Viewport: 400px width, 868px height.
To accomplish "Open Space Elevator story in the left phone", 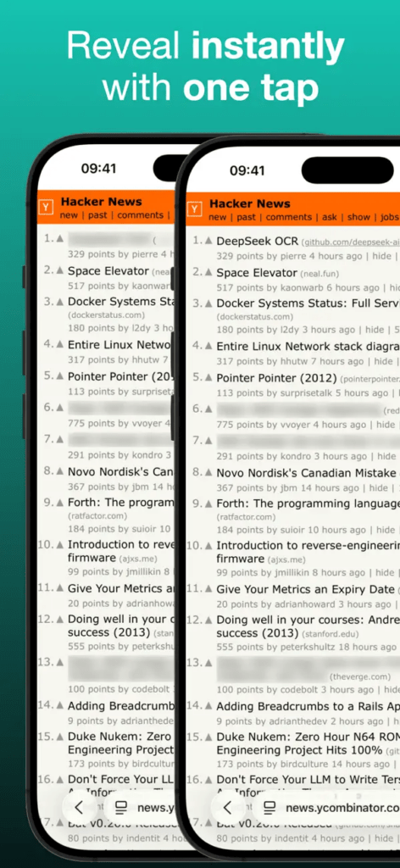I will pyautogui.click(x=108, y=271).
